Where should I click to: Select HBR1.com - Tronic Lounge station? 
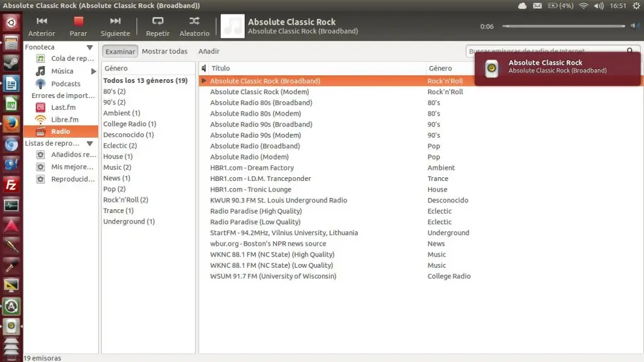tap(250, 190)
